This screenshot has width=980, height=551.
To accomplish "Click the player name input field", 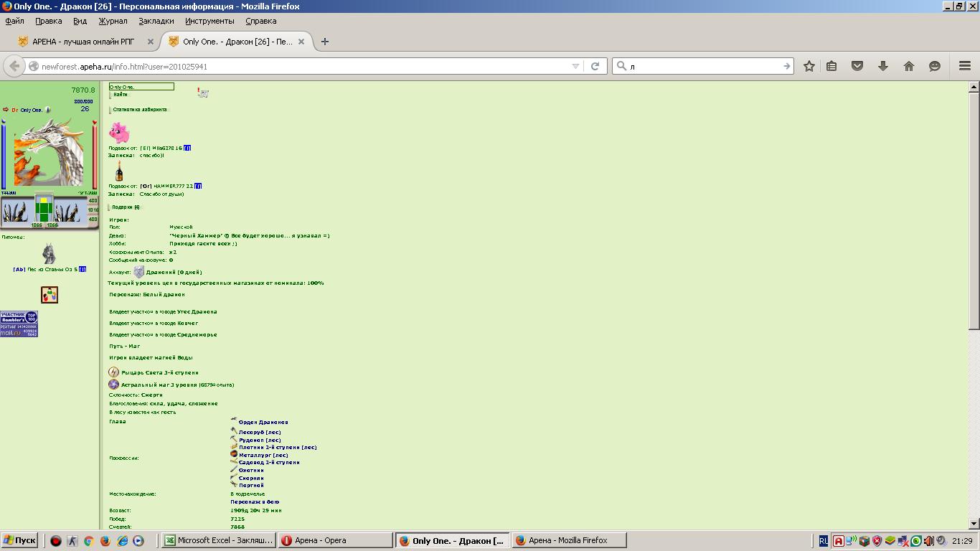I will click(141, 87).
